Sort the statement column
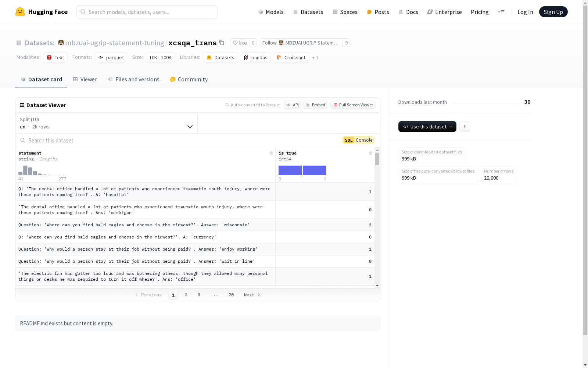The image size is (588, 368). (x=271, y=153)
